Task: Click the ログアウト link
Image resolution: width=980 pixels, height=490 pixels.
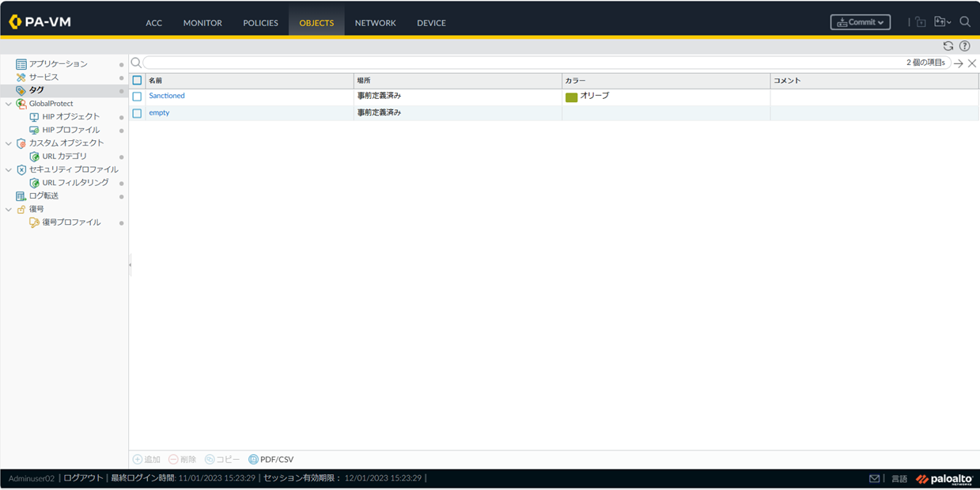Action: [83, 478]
